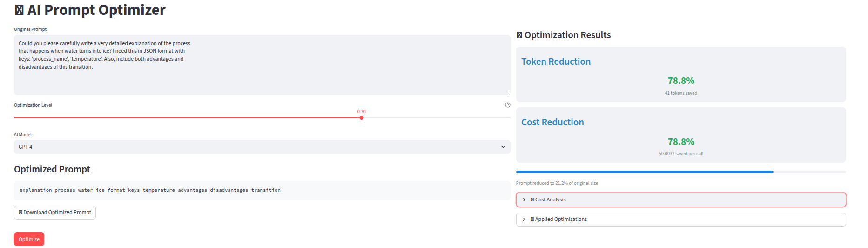Click the Optimized Prompt heading
Image resolution: width=868 pixels, height=248 pixels.
pyautogui.click(x=52, y=169)
